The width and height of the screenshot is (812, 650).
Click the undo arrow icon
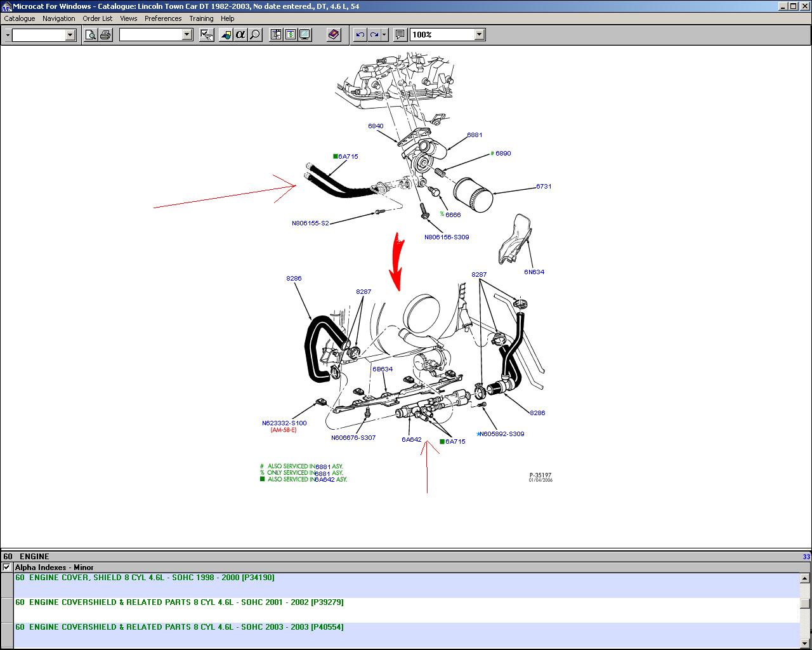point(360,35)
